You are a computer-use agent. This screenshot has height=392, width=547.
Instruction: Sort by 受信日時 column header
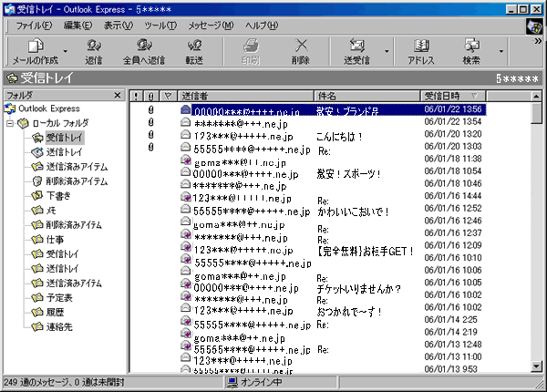click(x=453, y=96)
